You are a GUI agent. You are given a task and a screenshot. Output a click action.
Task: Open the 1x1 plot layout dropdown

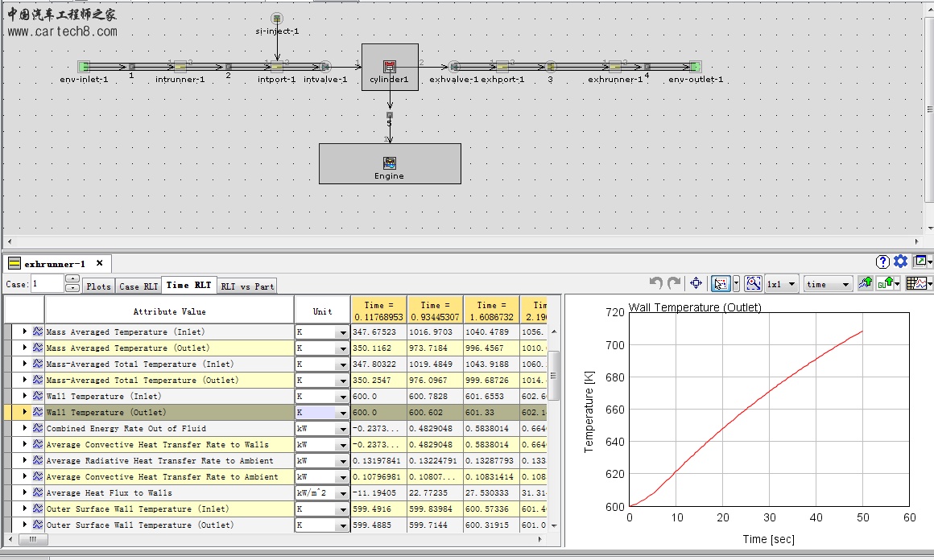(x=782, y=284)
